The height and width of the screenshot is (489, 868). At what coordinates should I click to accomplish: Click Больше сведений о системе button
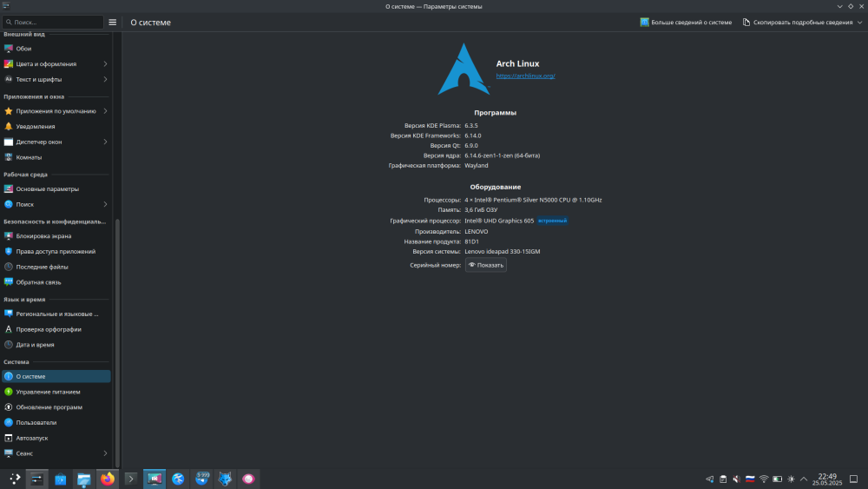point(686,23)
